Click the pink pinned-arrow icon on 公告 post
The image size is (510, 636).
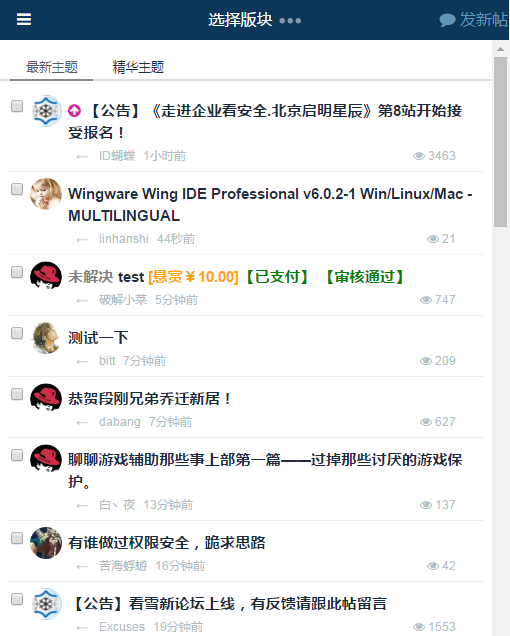coord(74,111)
